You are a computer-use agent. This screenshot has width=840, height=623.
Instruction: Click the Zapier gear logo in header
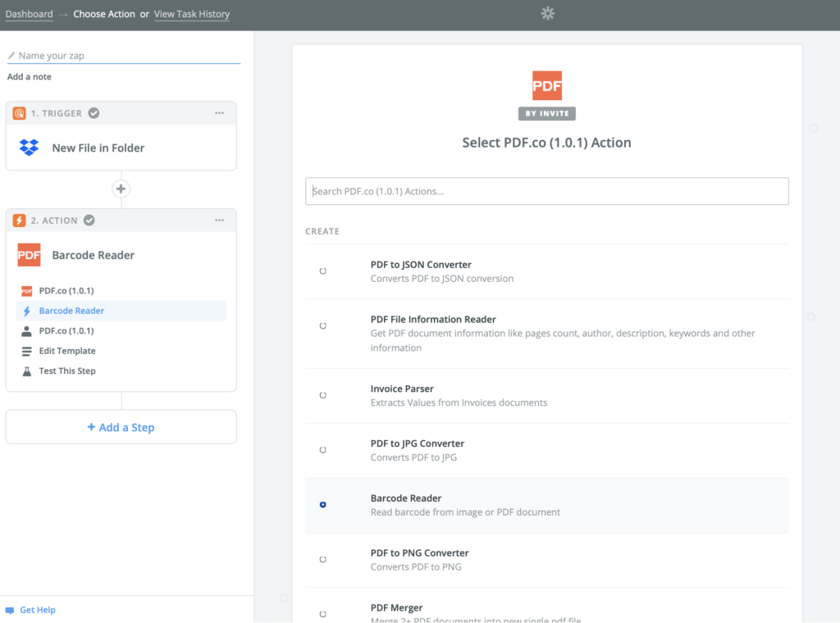point(547,13)
